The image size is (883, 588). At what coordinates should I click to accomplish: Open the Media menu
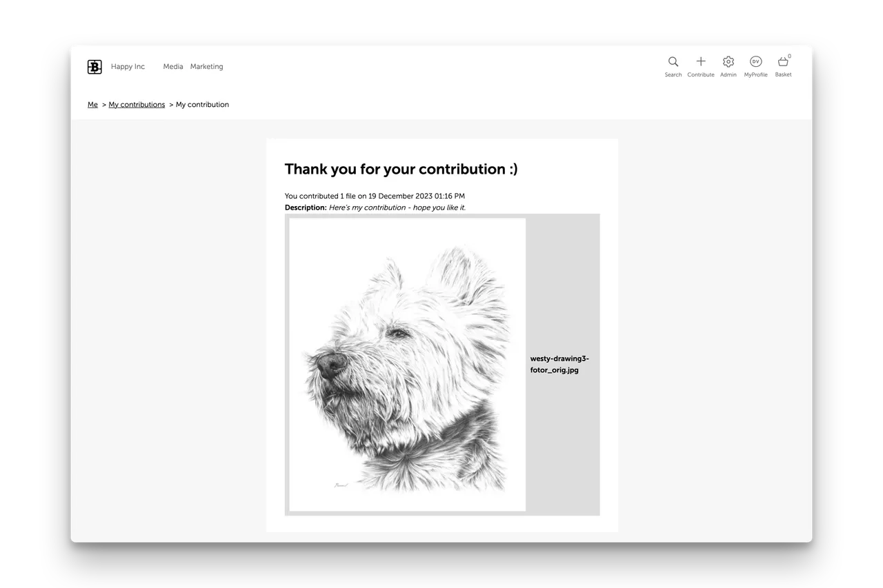(x=173, y=67)
